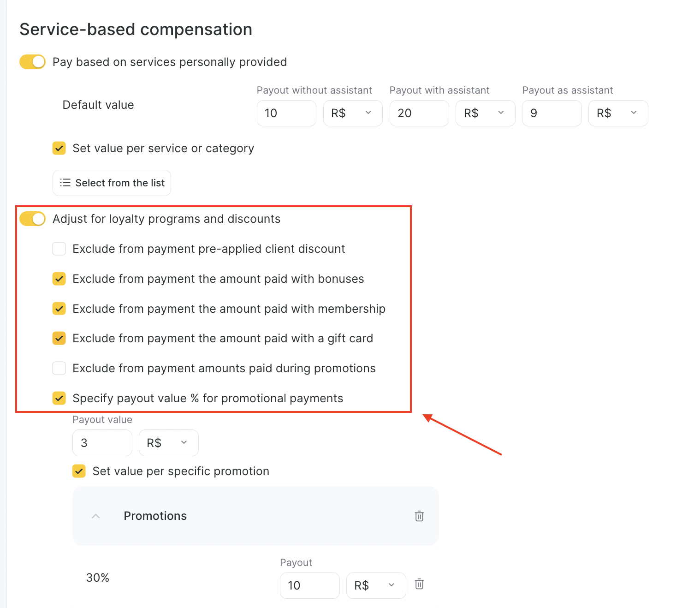700x608 pixels.
Task: Open currency dropdown for Payout with assistant
Action: [x=486, y=113]
